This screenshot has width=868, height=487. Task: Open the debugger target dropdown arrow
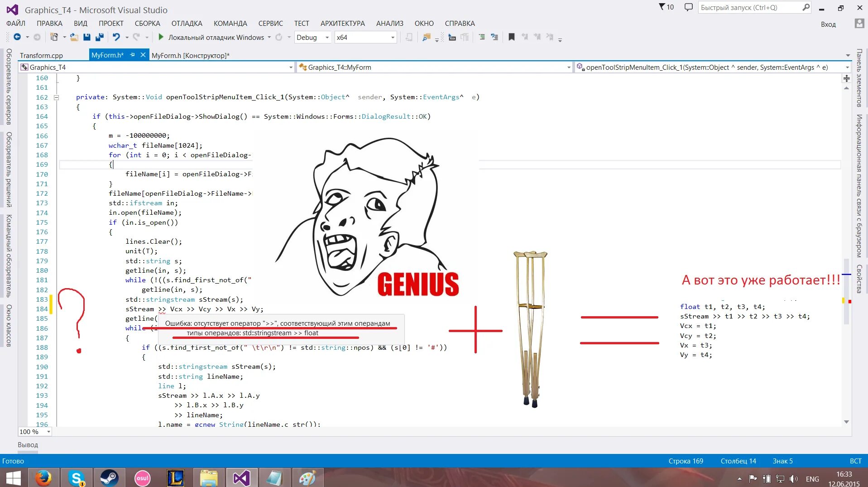click(269, 37)
